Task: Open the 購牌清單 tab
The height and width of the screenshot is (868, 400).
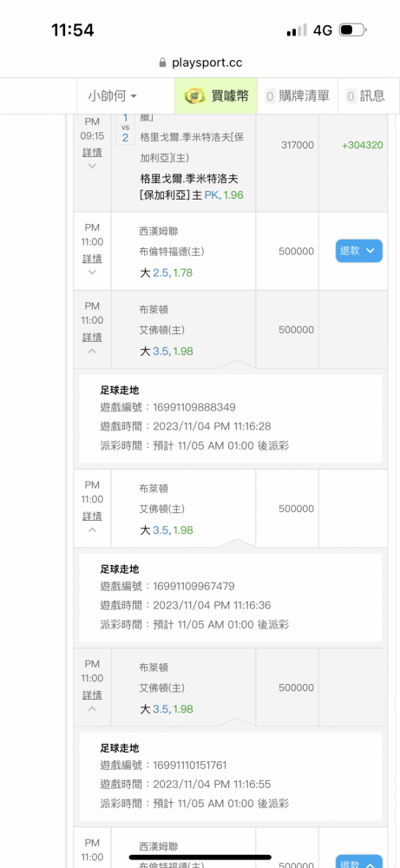Action: coord(298,95)
